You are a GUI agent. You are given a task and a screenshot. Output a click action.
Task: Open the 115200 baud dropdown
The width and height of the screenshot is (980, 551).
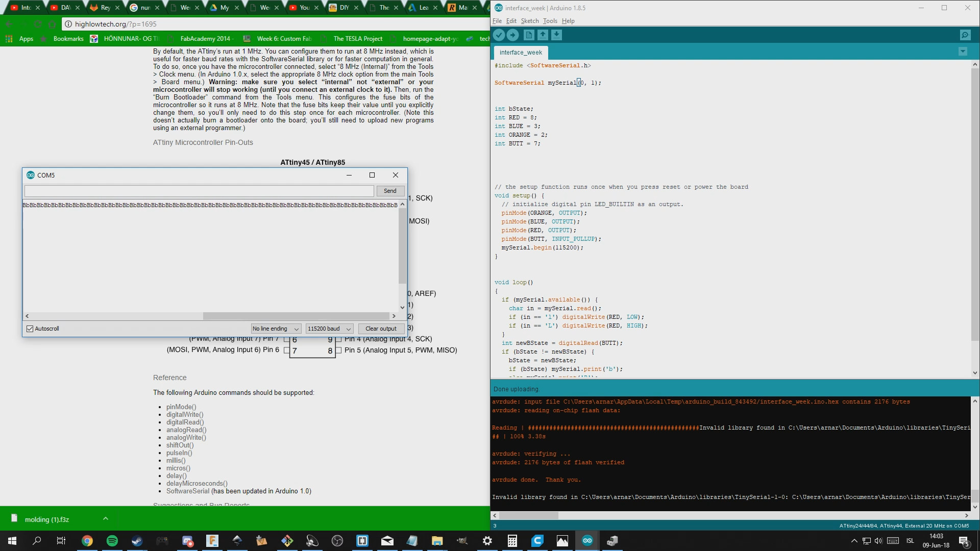coord(329,329)
